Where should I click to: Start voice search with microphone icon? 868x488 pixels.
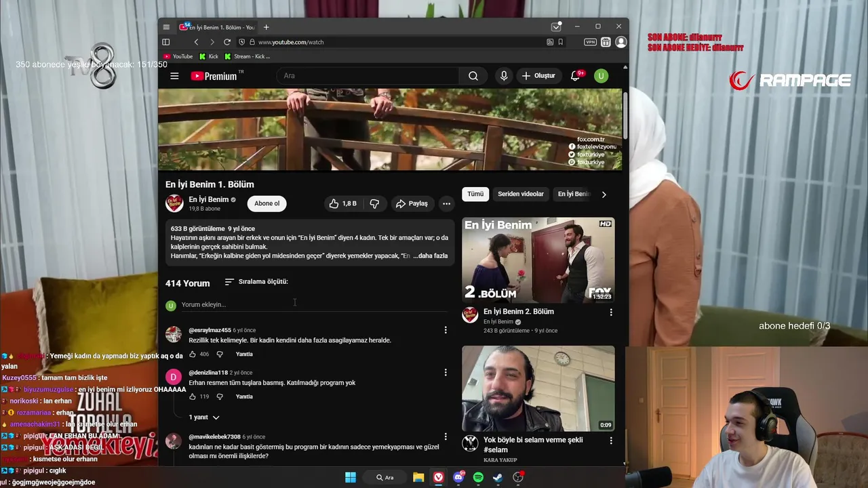click(504, 76)
